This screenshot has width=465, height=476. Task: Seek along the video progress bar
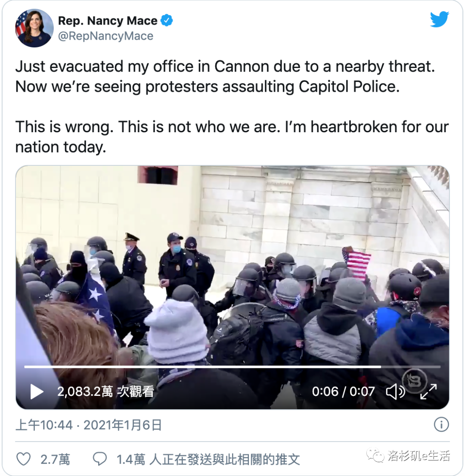(232, 367)
